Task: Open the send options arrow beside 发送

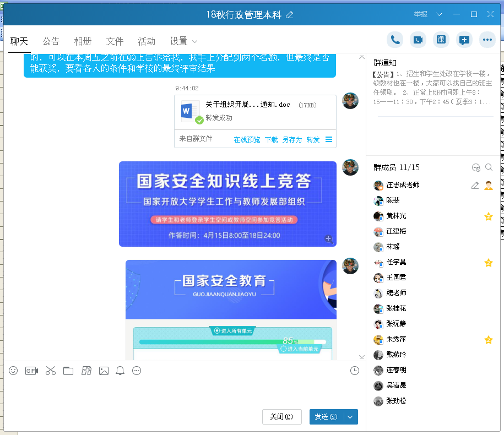Action: pyautogui.click(x=350, y=417)
